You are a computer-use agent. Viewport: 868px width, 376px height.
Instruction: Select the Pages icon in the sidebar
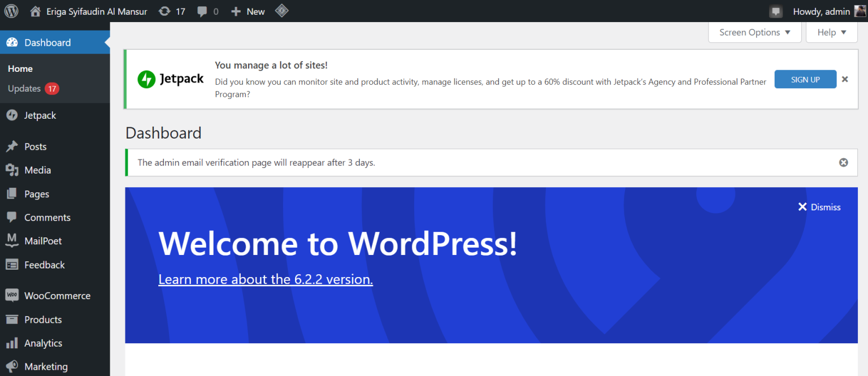coord(12,193)
